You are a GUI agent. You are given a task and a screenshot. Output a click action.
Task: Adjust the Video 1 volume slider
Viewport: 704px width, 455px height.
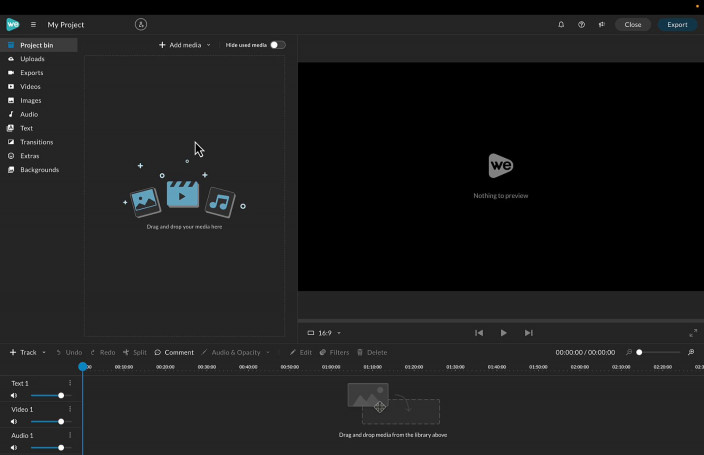tap(61, 421)
